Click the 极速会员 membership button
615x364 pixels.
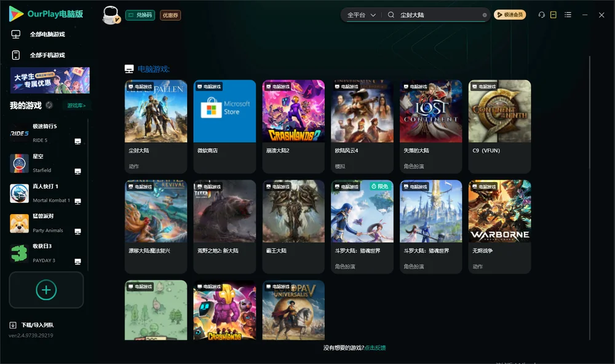(510, 15)
